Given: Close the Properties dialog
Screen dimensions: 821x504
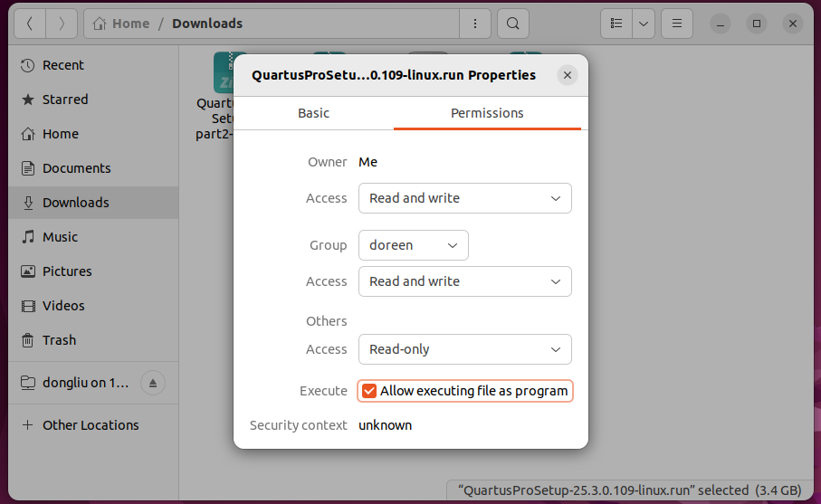Looking at the screenshot, I should (567, 75).
